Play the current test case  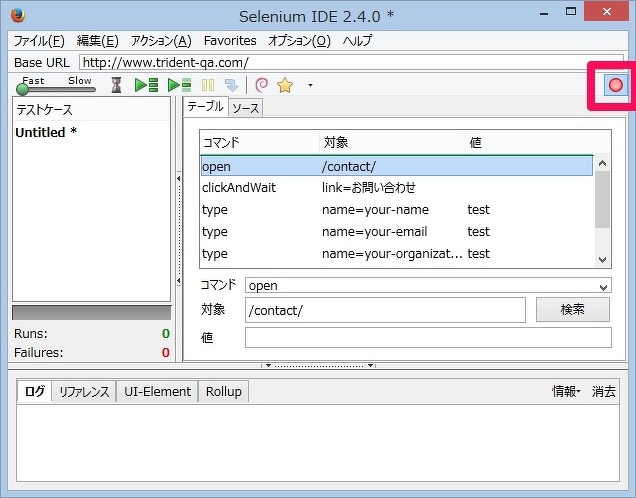tap(179, 86)
